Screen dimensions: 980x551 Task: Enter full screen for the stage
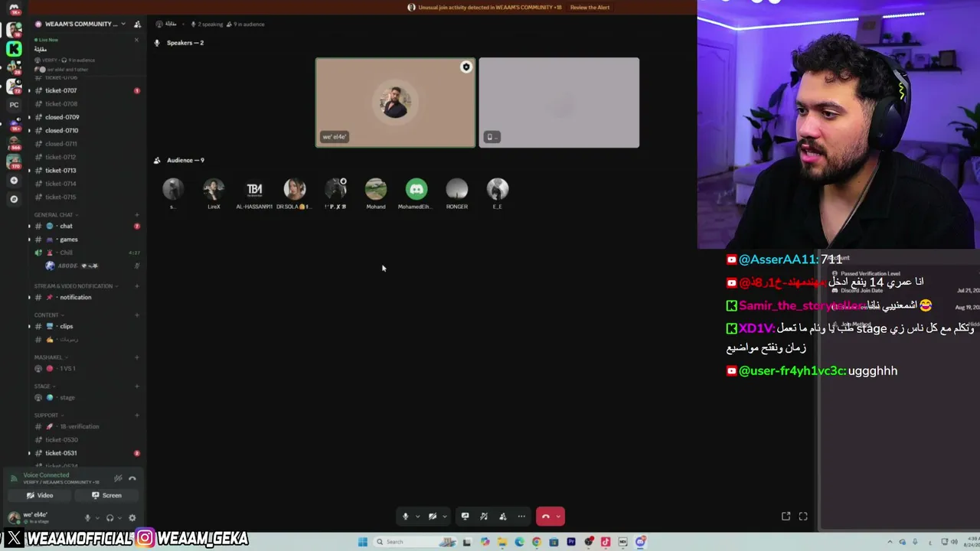[803, 517]
